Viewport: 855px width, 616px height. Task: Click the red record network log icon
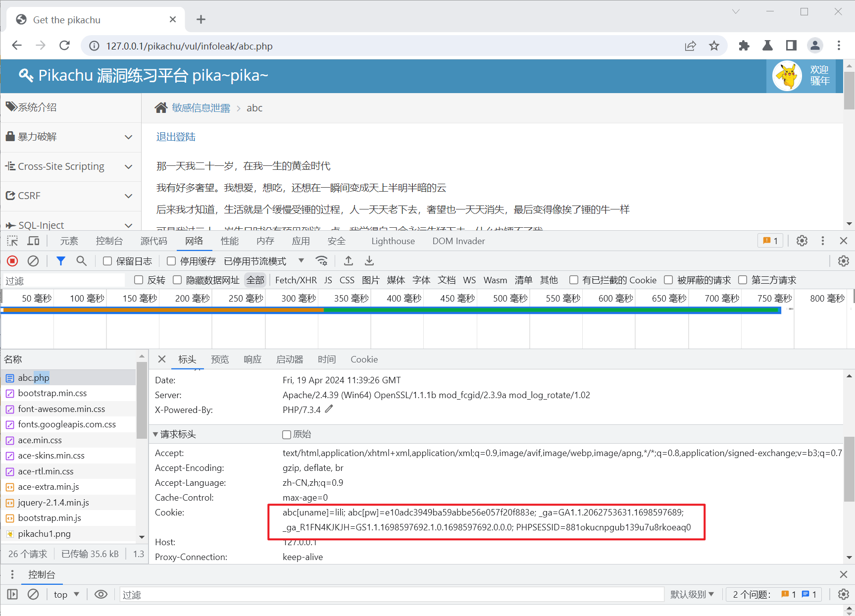[12, 261]
